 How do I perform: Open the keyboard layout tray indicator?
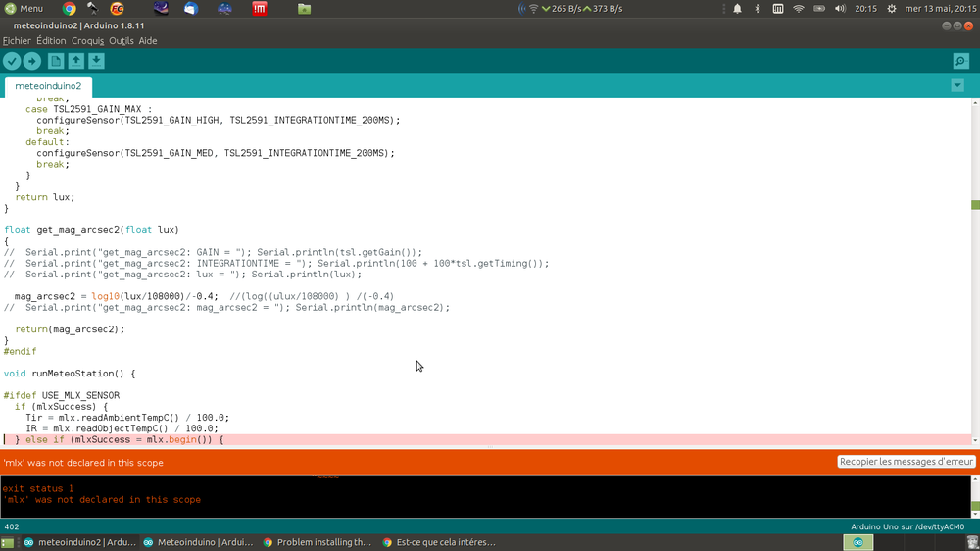pos(777,8)
